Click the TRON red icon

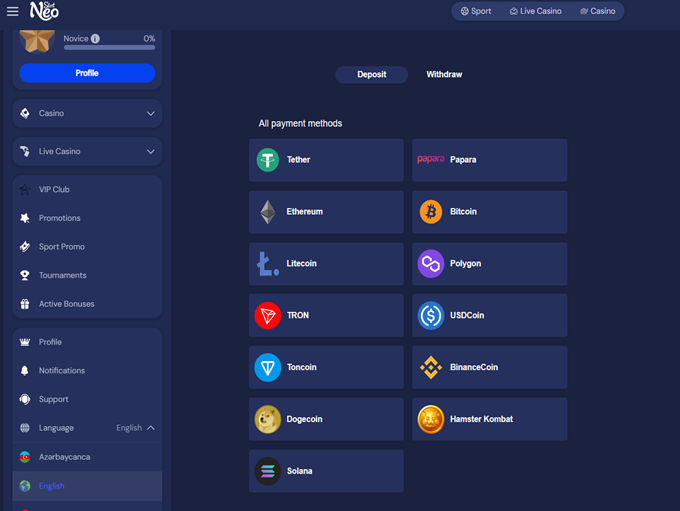click(x=267, y=316)
